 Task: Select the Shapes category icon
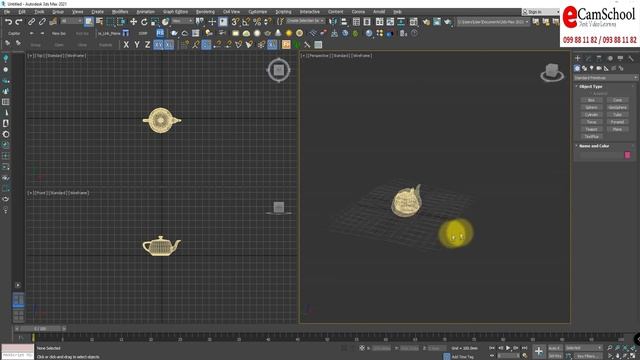point(584,68)
